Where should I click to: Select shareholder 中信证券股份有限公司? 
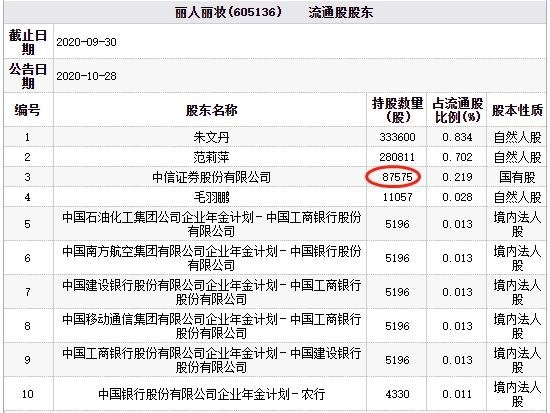point(211,177)
